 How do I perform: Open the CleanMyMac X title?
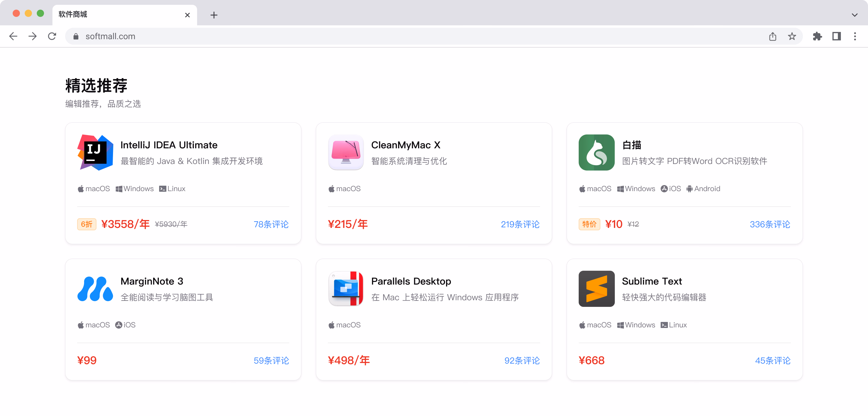(x=406, y=145)
